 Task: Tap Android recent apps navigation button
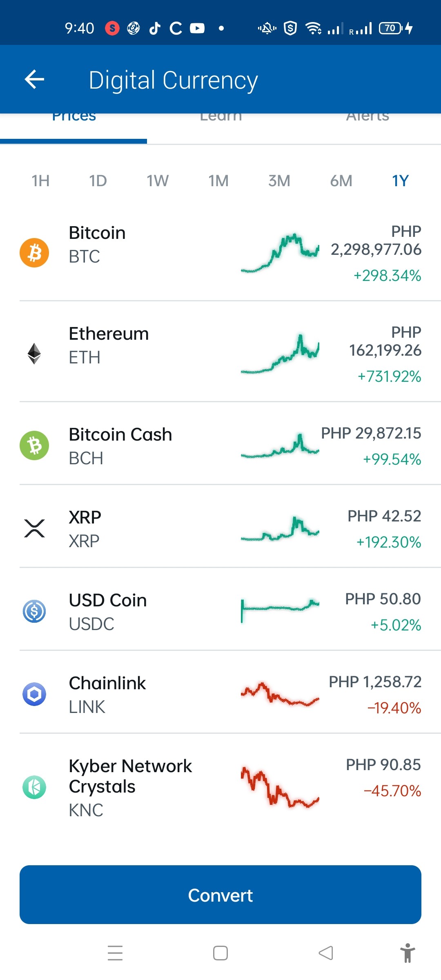(115, 953)
